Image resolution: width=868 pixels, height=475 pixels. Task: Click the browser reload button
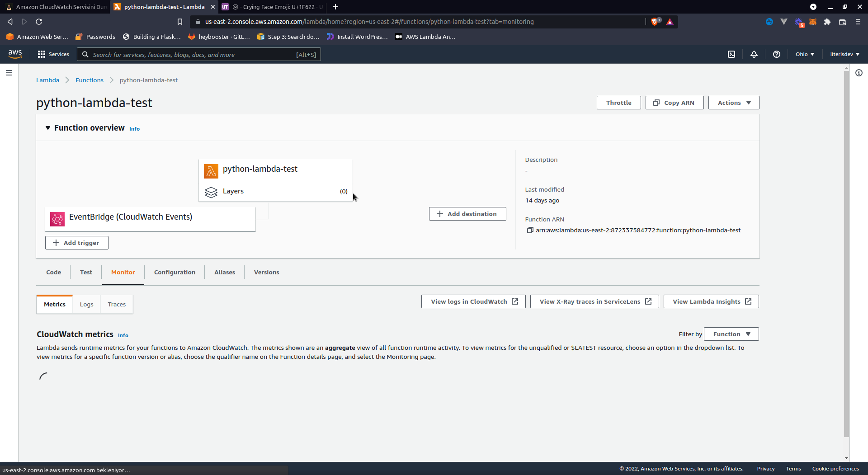[x=39, y=22]
